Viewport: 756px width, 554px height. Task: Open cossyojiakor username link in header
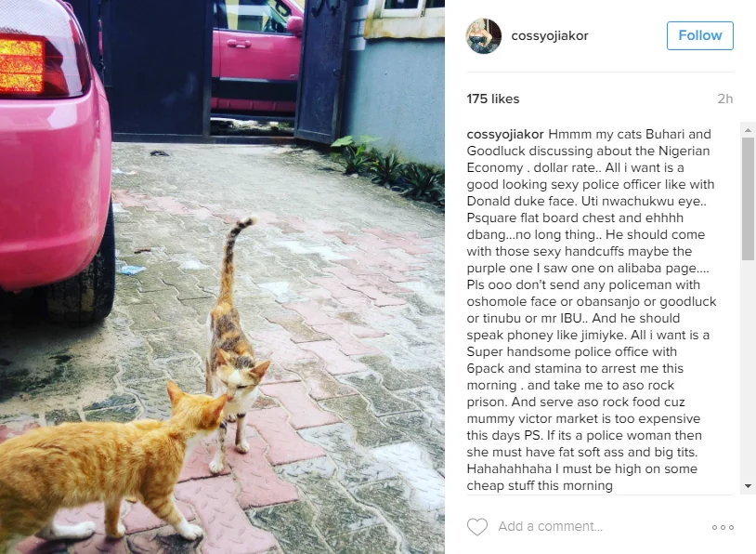[550, 35]
